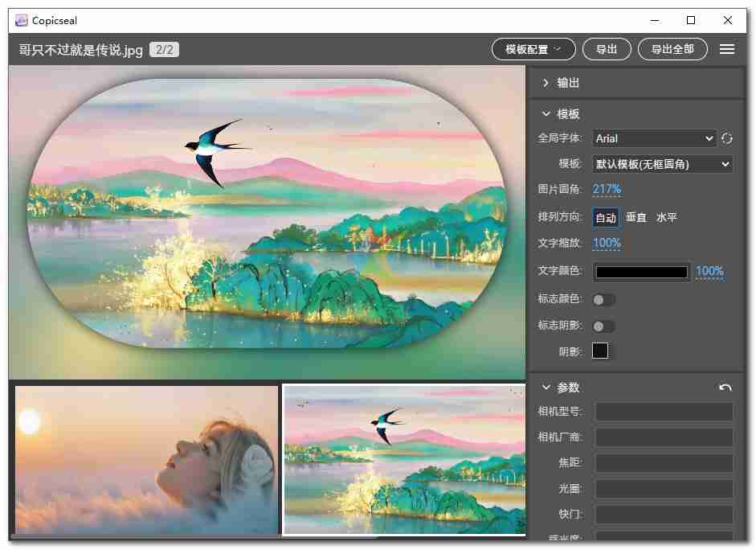Click the Copicseal app icon in title bar
The width and height of the screenshot is (756, 550).
[x=21, y=20]
